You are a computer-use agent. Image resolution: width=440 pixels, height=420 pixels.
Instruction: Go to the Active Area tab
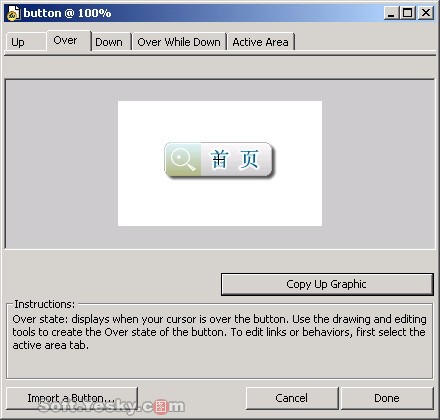(261, 42)
